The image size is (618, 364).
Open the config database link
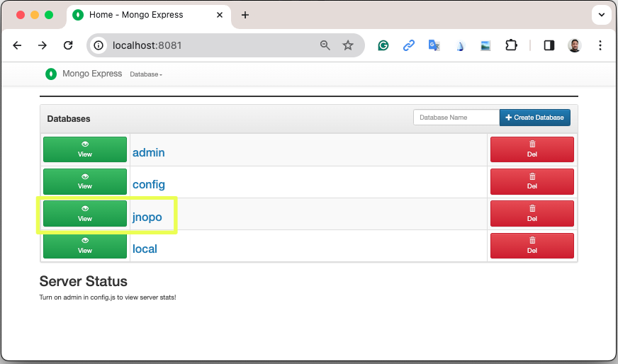[149, 185]
